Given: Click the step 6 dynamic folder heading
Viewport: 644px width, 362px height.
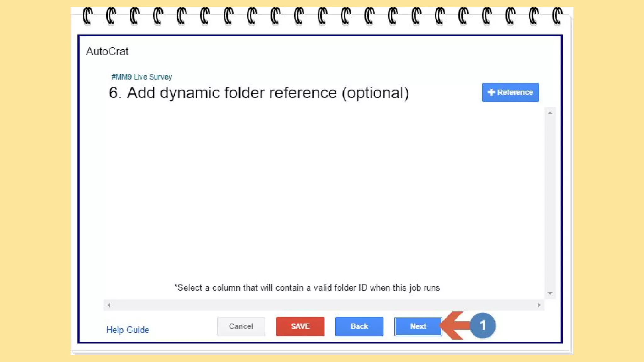Looking at the screenshot, I should coord(258,93).
